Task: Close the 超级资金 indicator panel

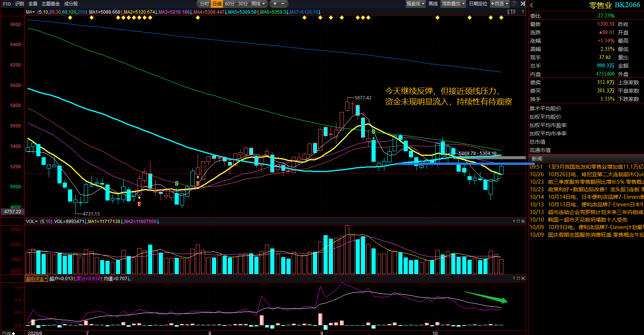Action: coord(523,278)
